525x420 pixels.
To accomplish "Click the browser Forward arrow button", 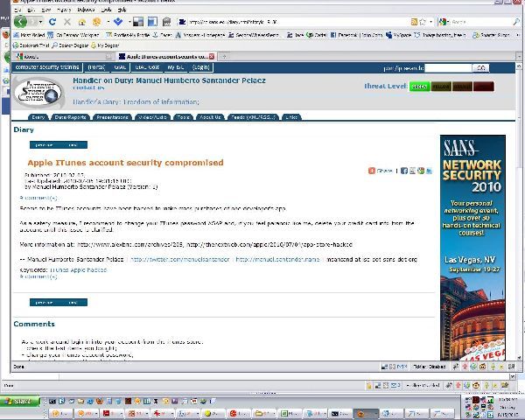I will click(35, 21).
